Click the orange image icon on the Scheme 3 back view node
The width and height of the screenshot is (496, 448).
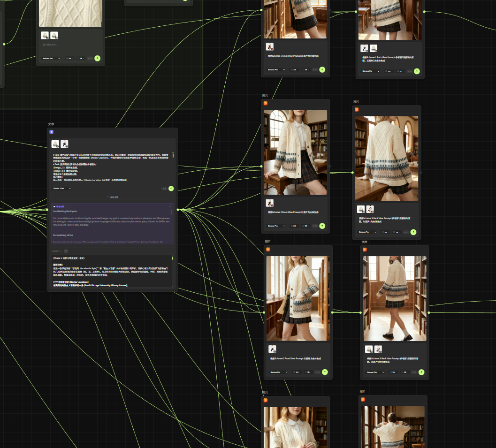365,250
